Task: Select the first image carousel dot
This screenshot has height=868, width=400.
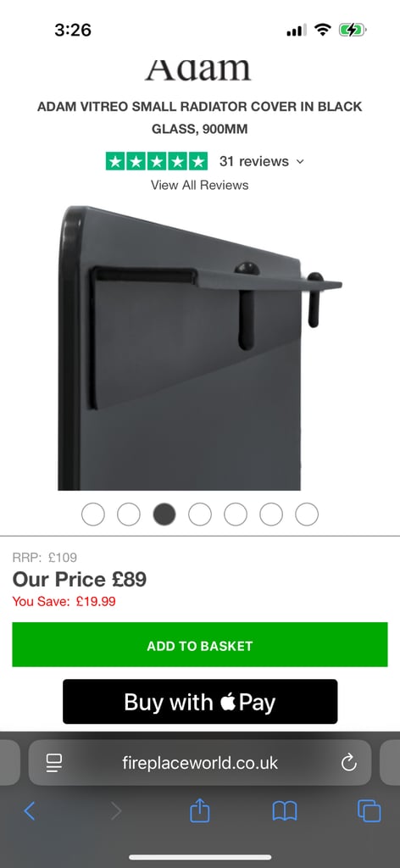Action: (93, 515)
